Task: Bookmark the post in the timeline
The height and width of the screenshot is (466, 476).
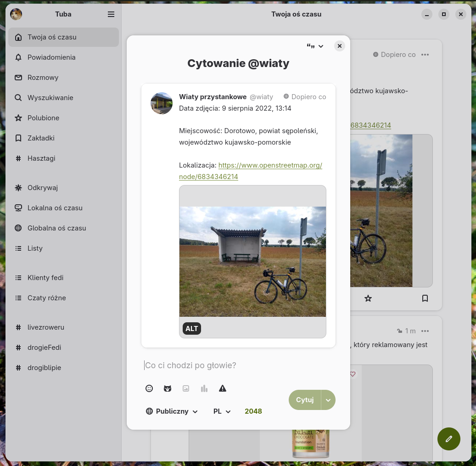Action: [425, 298]
